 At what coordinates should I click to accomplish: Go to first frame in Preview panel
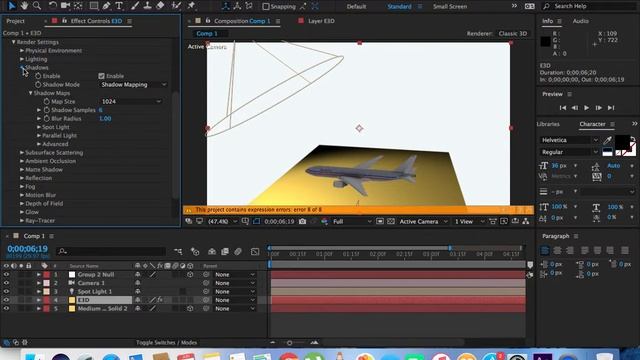(x=562, y=108)
